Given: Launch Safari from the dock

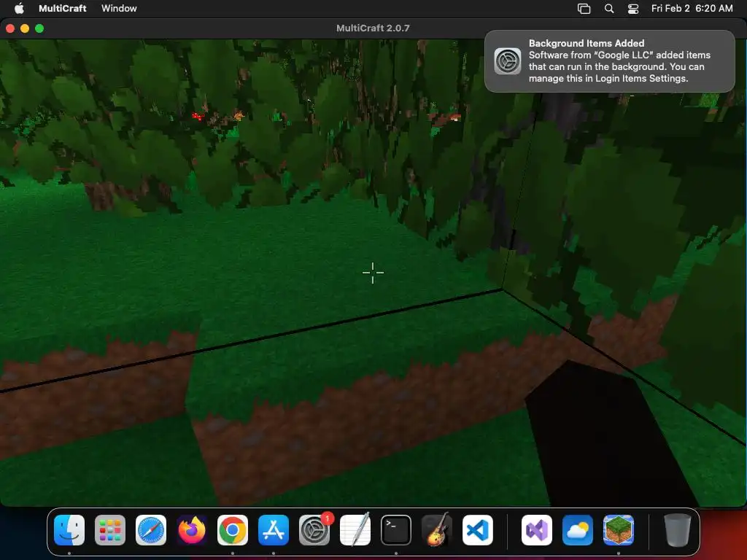Looking at the screenshot, I should [x=151, y=530].
